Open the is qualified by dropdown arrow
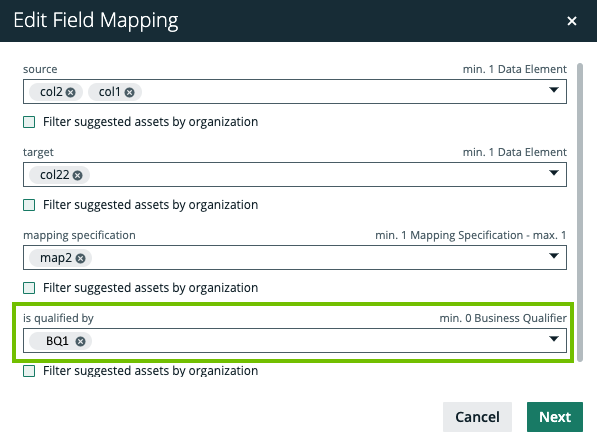Viewport: 597px width, 445px height. [x=554, y=339]
